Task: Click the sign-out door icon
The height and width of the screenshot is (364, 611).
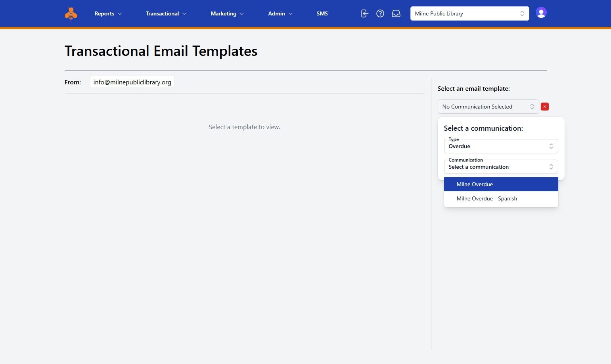Action: pyautogui.click(x=364, y=13)
